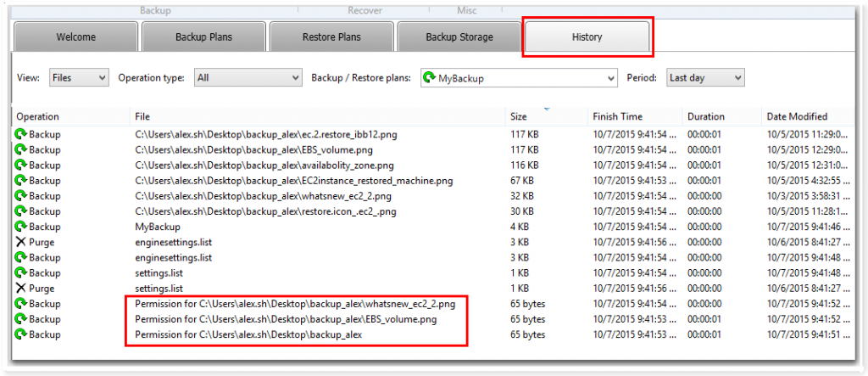Click Backup icon for restore.icon_.ec2_.png row

[x=20, y=211]
